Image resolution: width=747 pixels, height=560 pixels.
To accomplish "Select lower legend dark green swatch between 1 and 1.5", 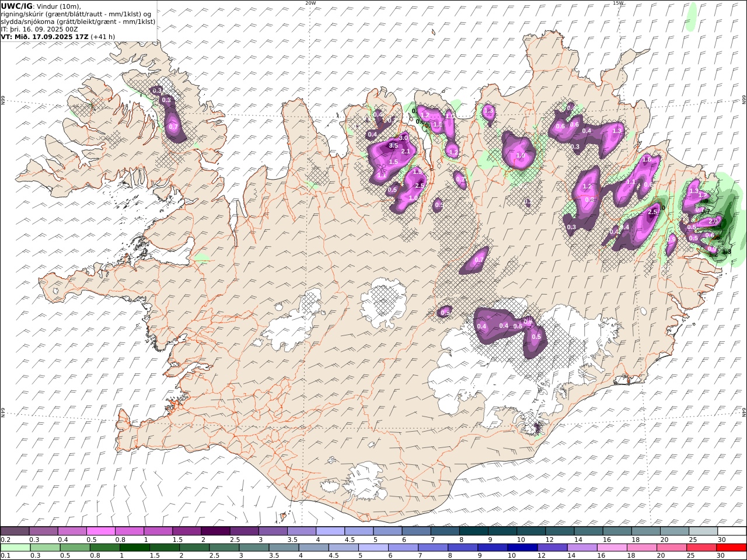I will click(x=134, y=548).
